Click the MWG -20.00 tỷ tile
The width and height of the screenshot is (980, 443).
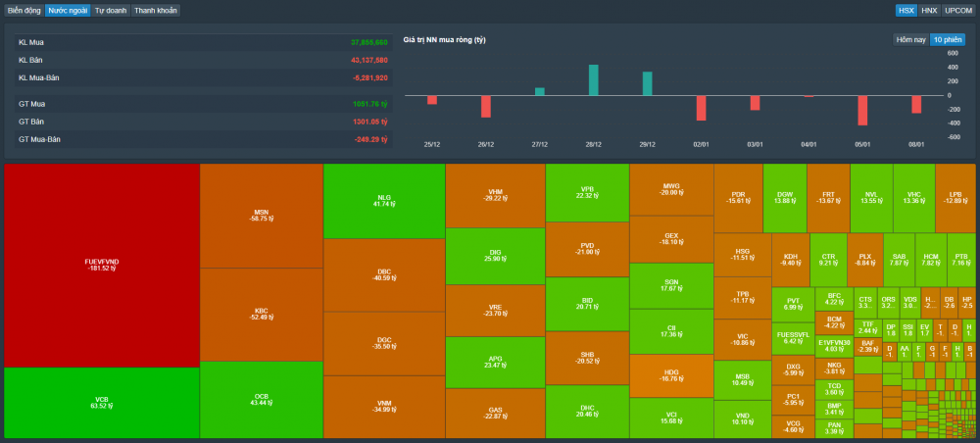tap(671, 190)
